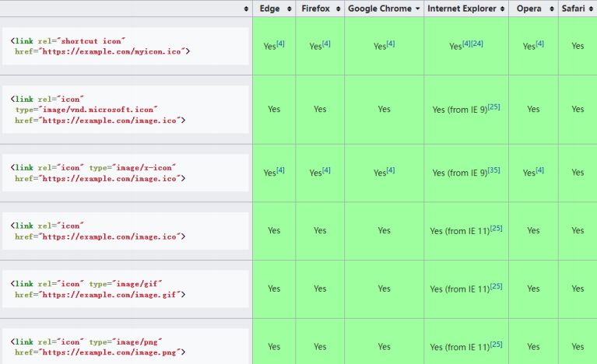Click Edge 'Yes' cell in image/vnd.microsoft.icon row
597x364 pixels.
coord(274,109)
